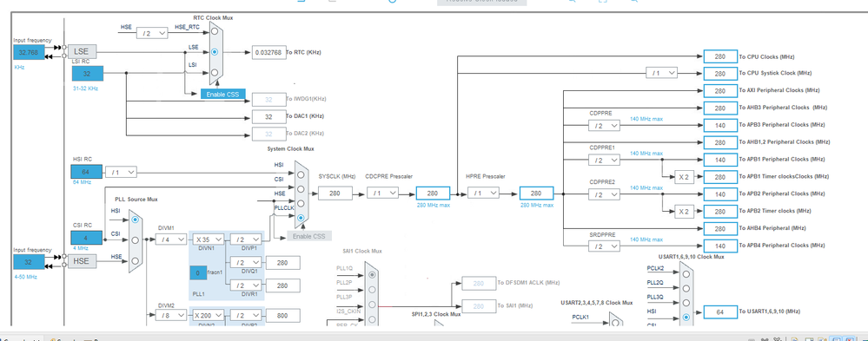Open the DIVM1 /4 divider dropdown
The width and height of the screenshot is (868, 341).
pos(170,239)
